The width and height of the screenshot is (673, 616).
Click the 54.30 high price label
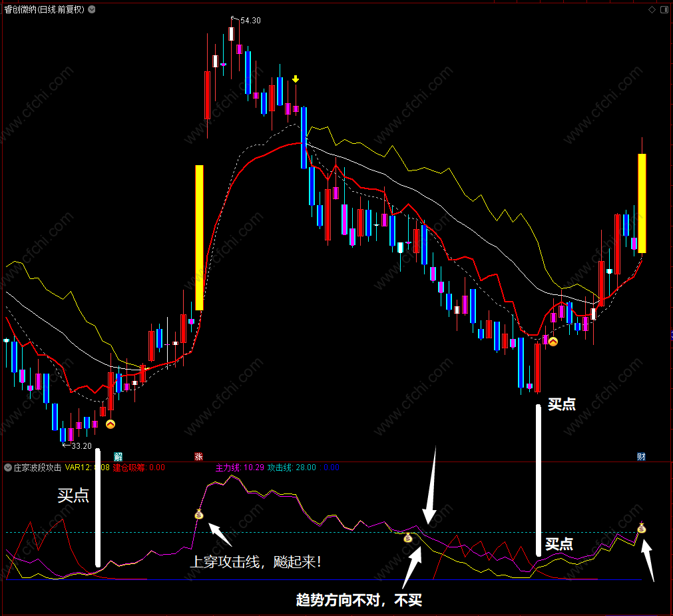coord(250,21)
